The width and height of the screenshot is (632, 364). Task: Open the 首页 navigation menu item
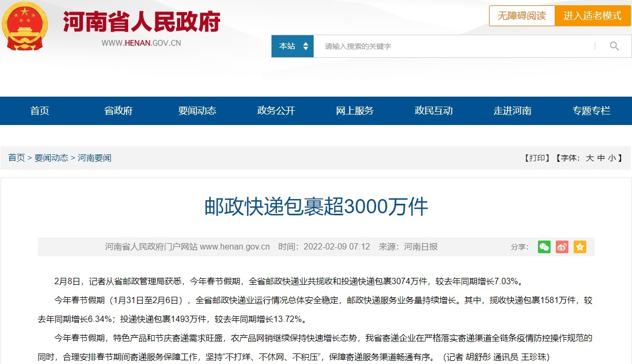point(39,111)
